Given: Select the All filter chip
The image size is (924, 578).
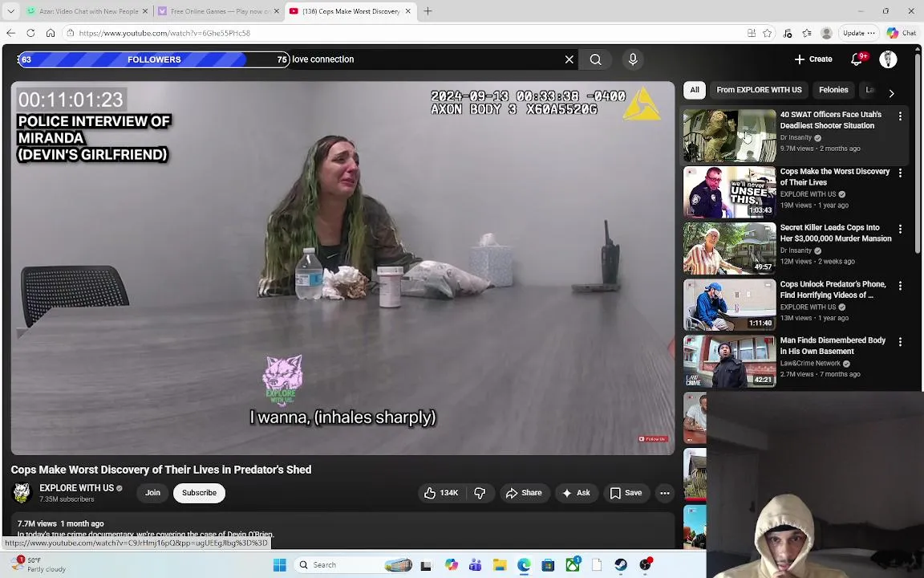Looking at the screenshot, I should click(x=695, y=90).
